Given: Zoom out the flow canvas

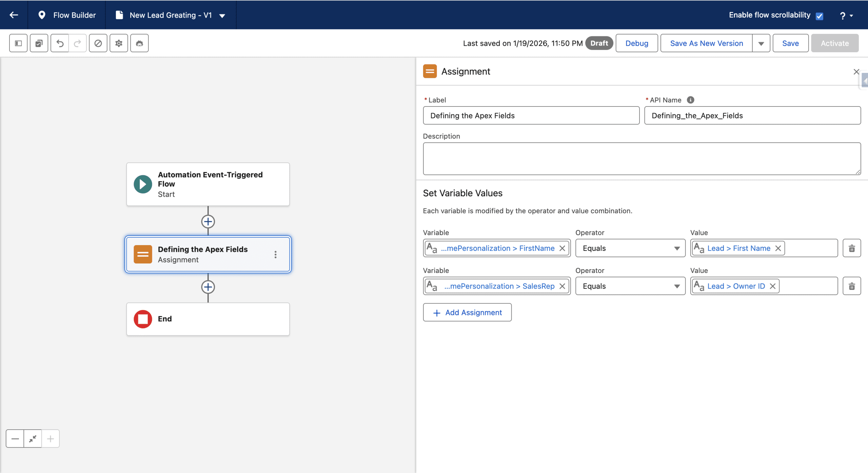Looking at the screenshot, I should click(15, 439).
